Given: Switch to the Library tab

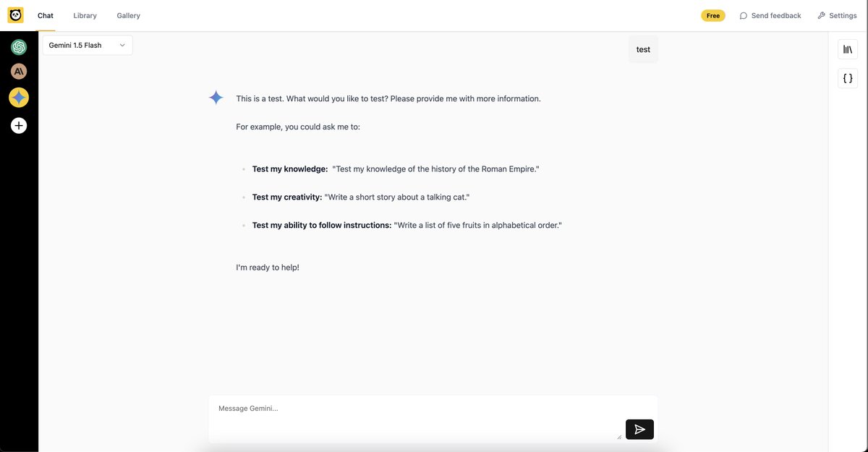Looking at the screenshot, I should 85,15.
